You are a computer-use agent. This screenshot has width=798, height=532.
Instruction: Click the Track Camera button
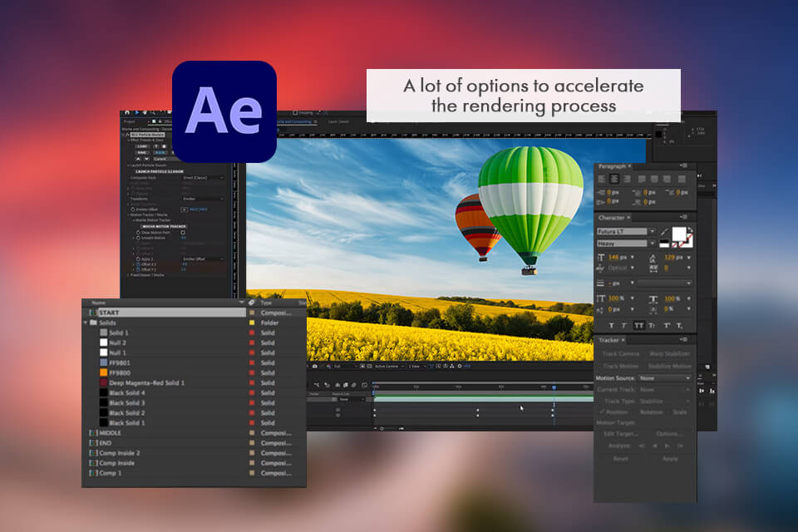(621, 354)
